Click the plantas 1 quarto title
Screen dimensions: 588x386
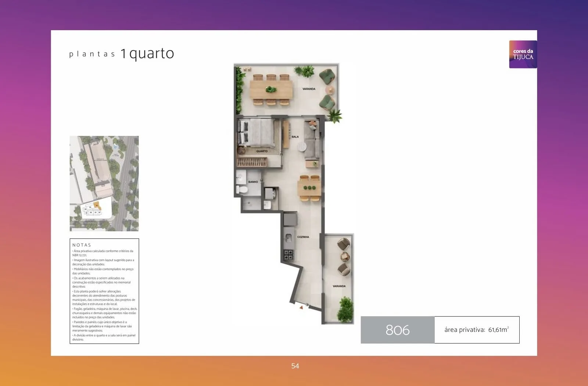pos(122,54)
